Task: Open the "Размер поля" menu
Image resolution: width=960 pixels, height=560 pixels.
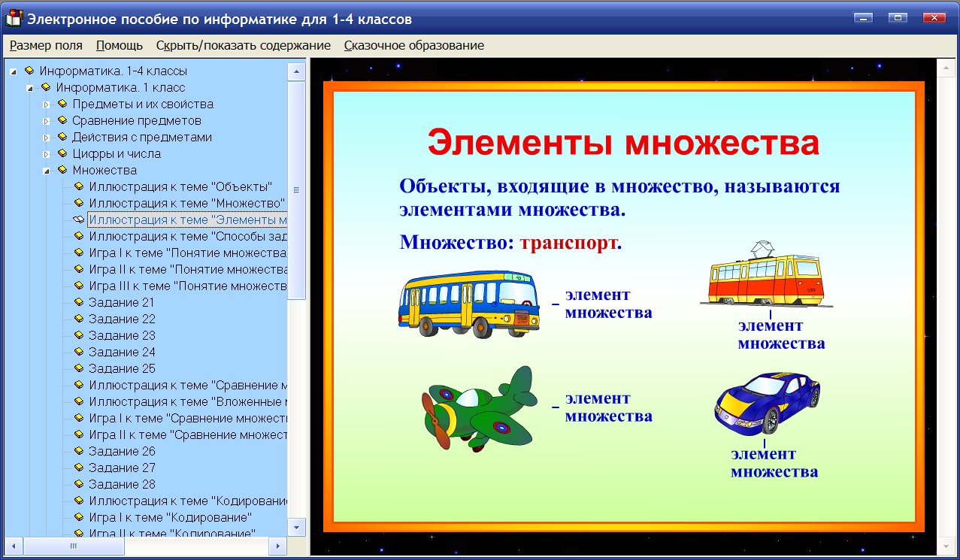Action: [45, 45]
